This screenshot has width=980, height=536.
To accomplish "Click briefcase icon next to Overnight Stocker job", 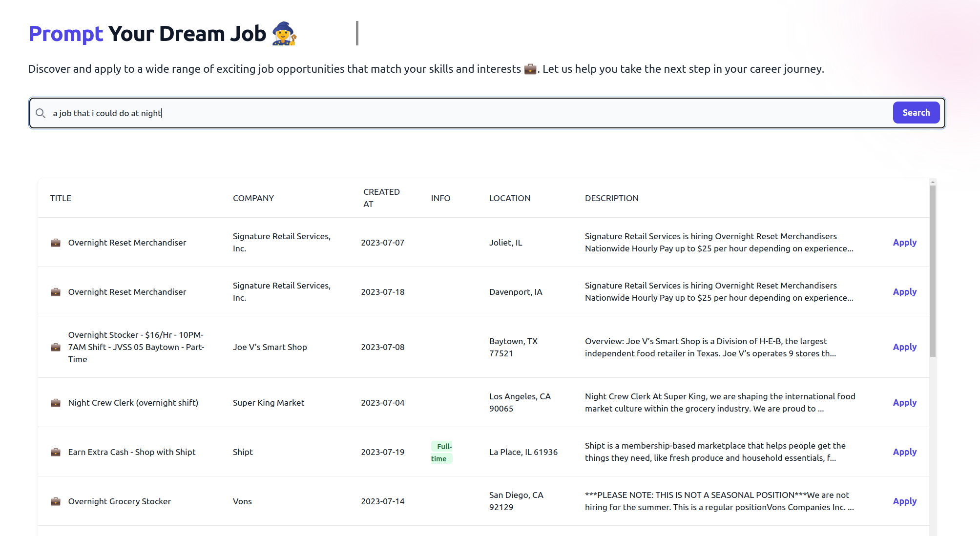I will [x=56, y=347].
